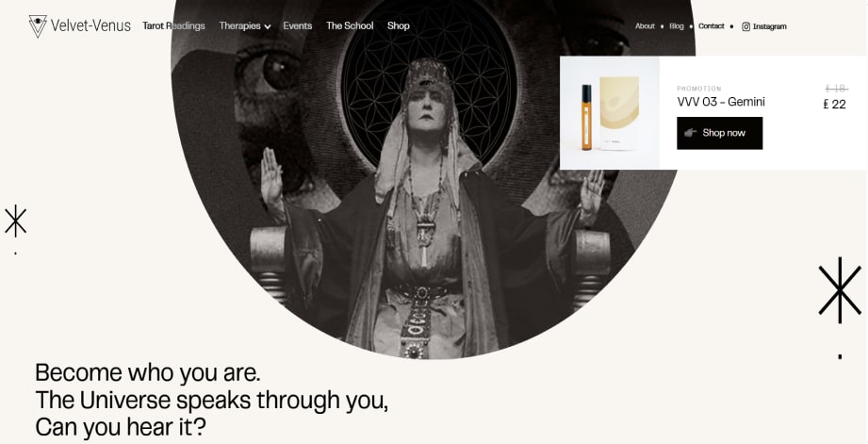Screen dimensions: 868x444
Task: Open the Contact page link
Action: tap(711, 26)
